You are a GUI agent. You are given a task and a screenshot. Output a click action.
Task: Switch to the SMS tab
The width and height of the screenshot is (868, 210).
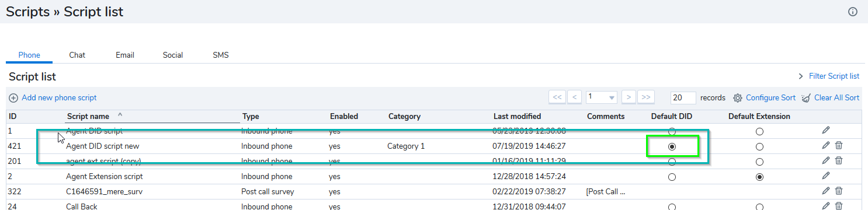click(x=221, y=55)
